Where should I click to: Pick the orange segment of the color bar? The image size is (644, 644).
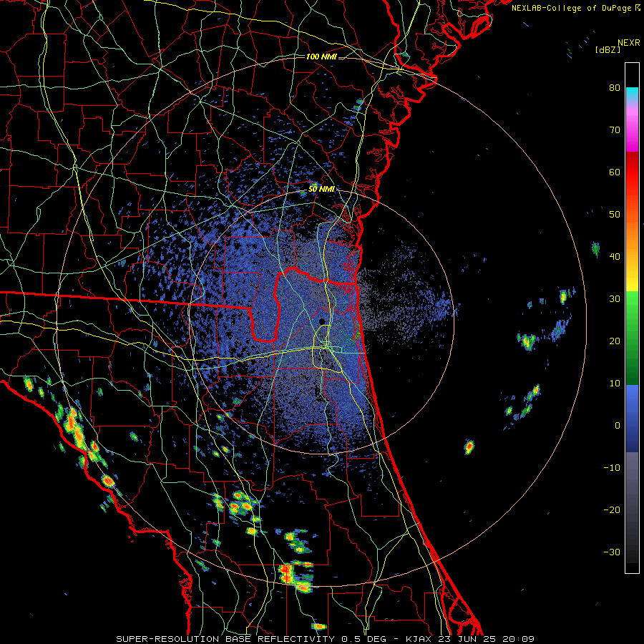coord(632,234)
